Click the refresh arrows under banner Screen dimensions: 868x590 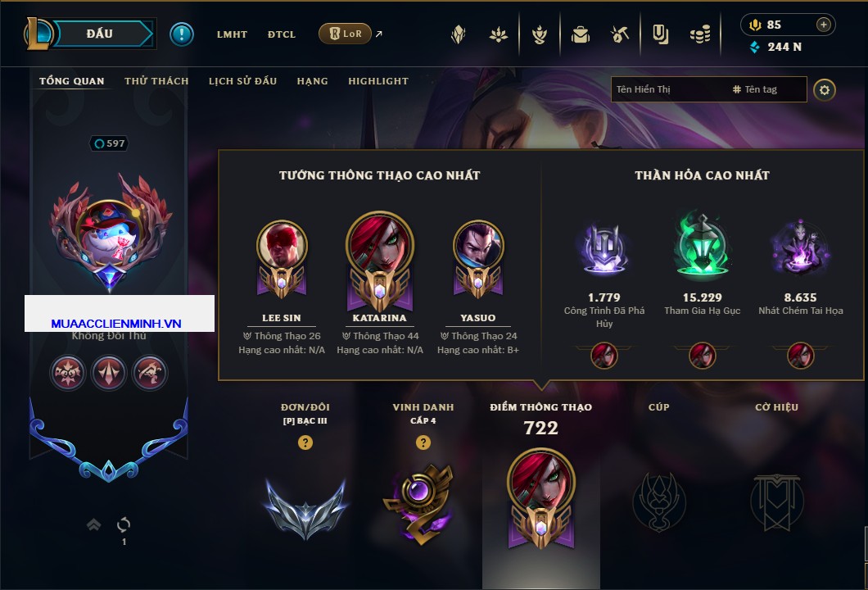click(124, 524)
